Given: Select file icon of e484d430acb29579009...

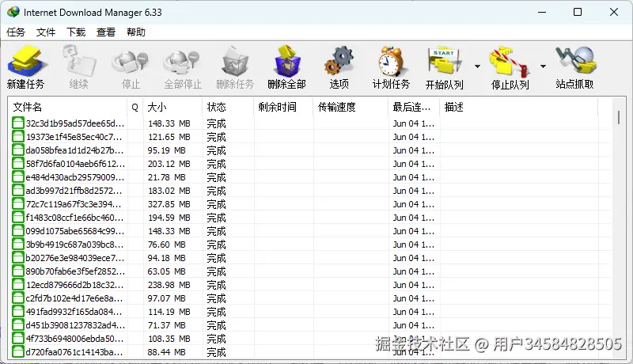Looking at the screenshot, I should click(x=17, y=176).
